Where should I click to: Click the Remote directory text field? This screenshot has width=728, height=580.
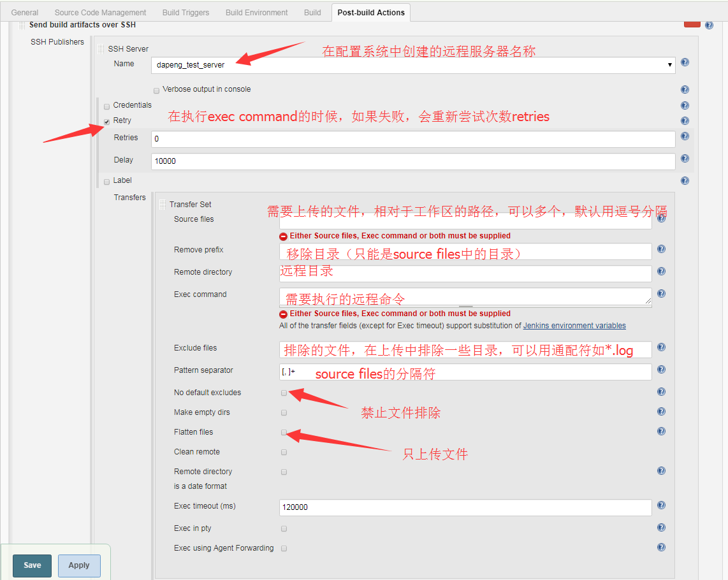point(465,273)
